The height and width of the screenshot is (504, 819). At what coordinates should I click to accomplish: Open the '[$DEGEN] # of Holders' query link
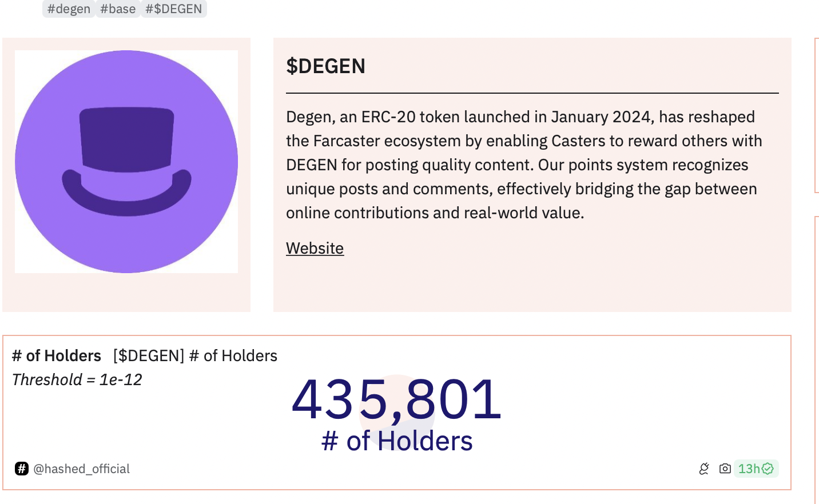tap(195, 355)
